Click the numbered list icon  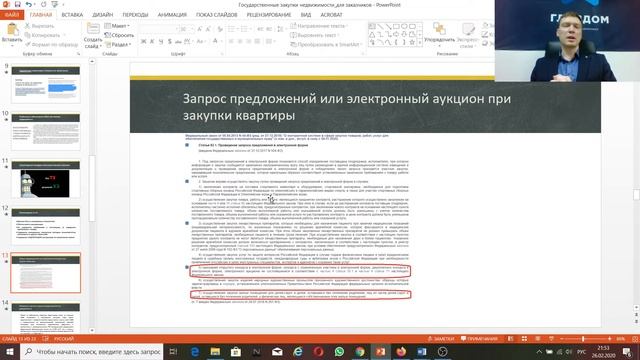click(244, 29)
